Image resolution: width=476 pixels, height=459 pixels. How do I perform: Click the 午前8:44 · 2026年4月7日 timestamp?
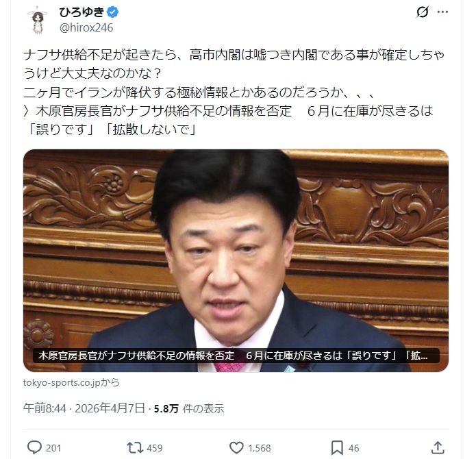84,408
